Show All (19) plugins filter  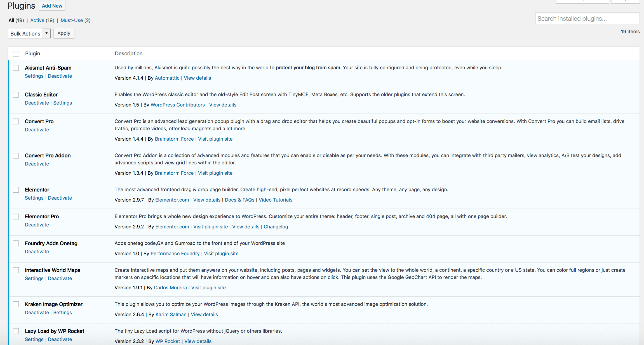16,20
